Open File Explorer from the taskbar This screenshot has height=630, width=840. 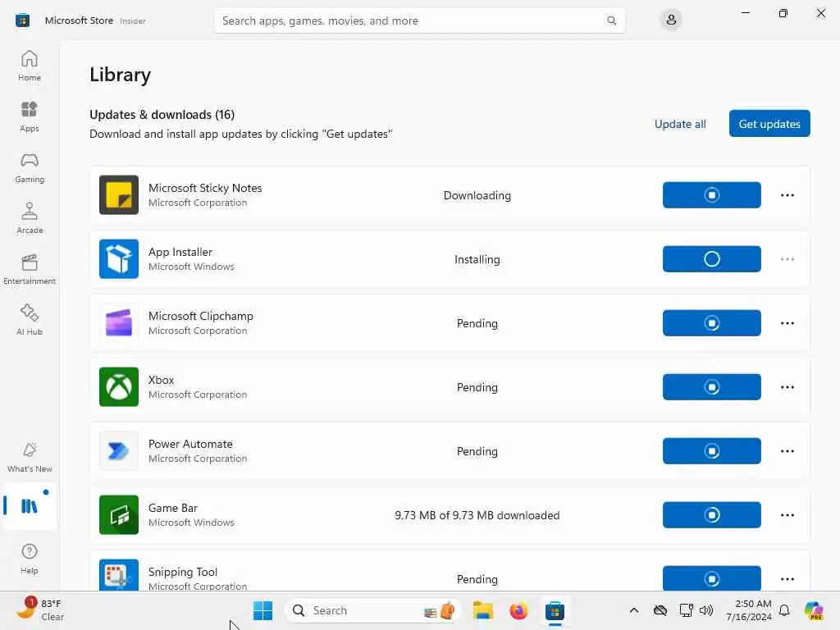coord(482,610)
